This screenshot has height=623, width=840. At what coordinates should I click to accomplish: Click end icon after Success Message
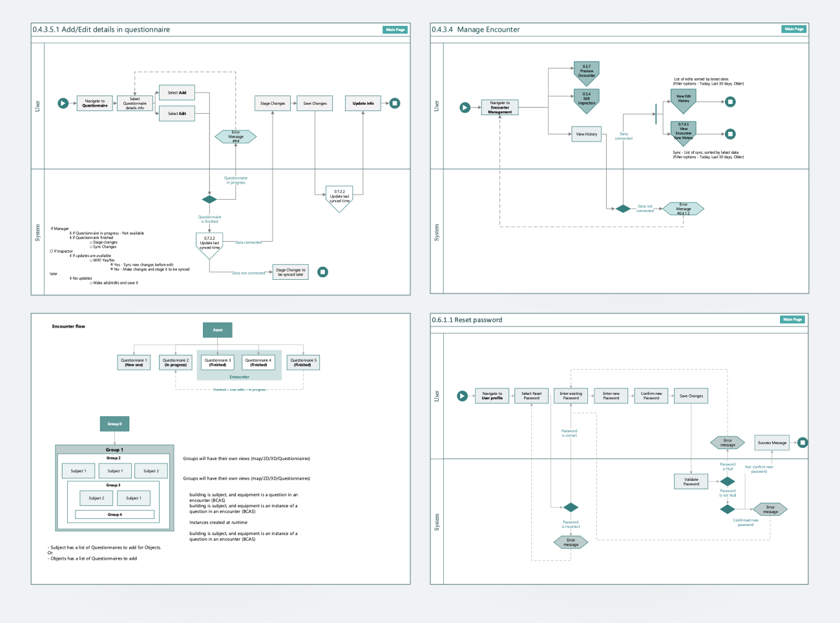803,443
